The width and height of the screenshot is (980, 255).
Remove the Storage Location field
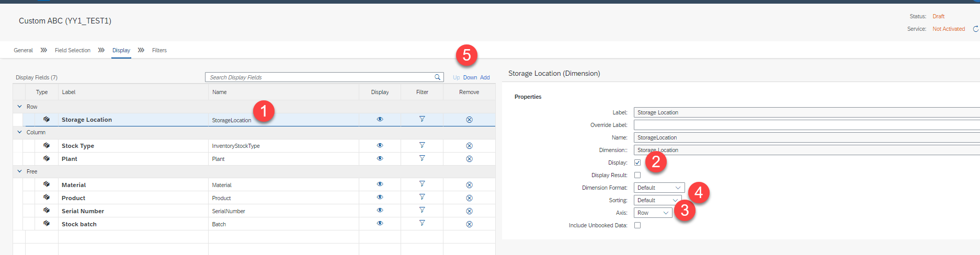[469, 120]
